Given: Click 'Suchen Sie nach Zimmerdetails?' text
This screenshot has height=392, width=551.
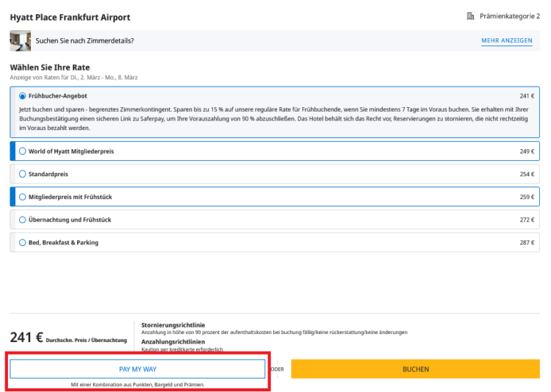Looking at the screenshot, I should (84, 41).
